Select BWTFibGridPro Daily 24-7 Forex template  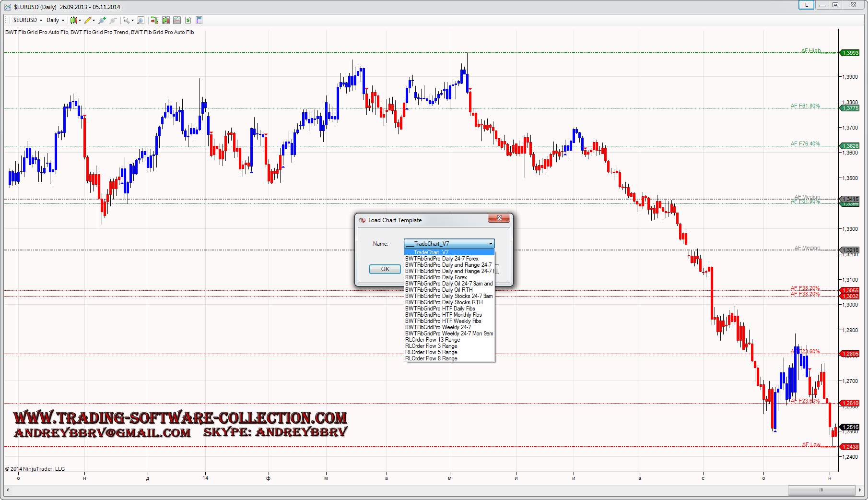click(x=442, y=259)
